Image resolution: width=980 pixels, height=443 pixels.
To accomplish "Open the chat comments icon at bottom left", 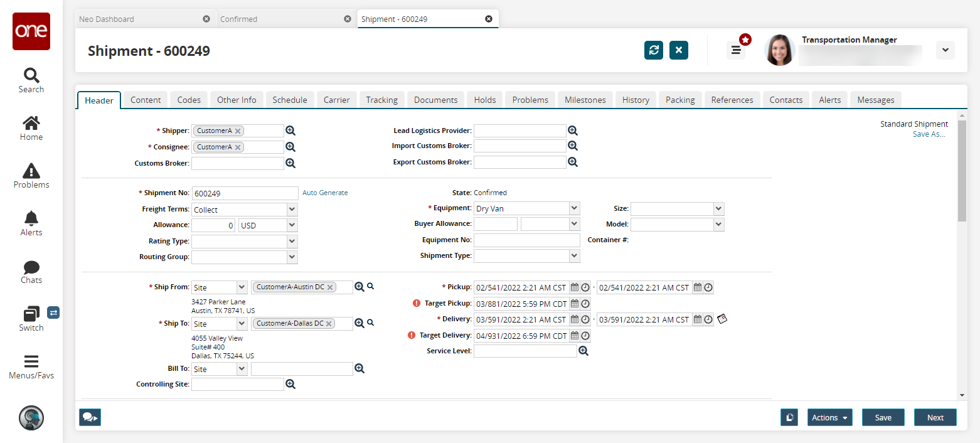I will point(90,417).
